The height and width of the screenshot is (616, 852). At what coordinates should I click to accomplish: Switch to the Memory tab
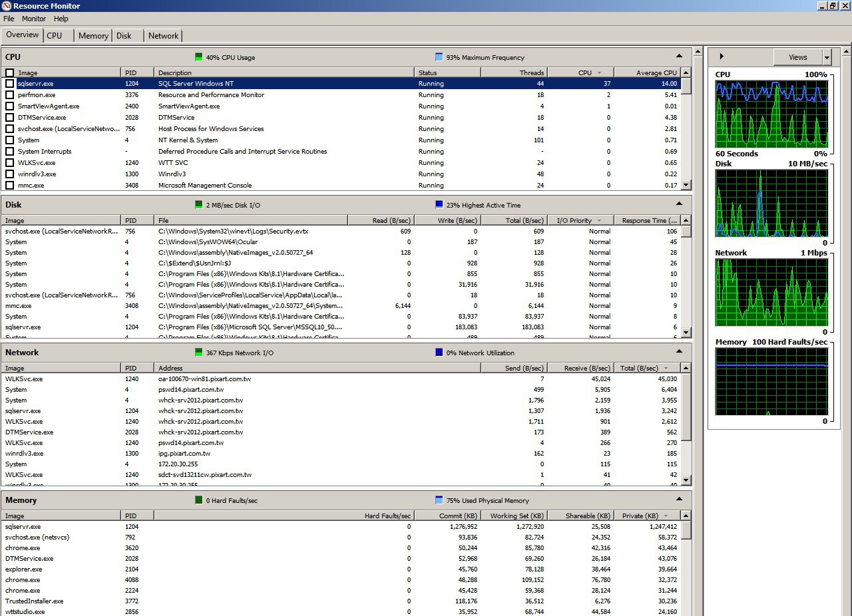(93, 36)
